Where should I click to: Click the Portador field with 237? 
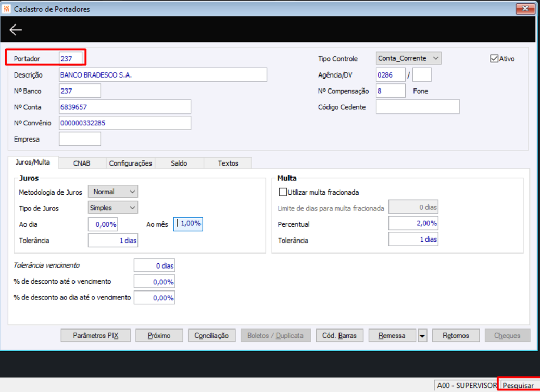71,58
